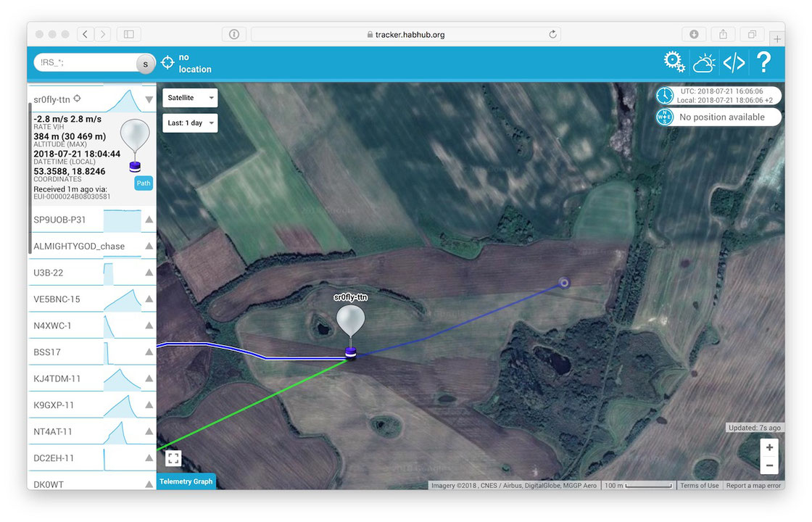Zoom in on the map
This screenshot has width=812, height=522.
769,447
